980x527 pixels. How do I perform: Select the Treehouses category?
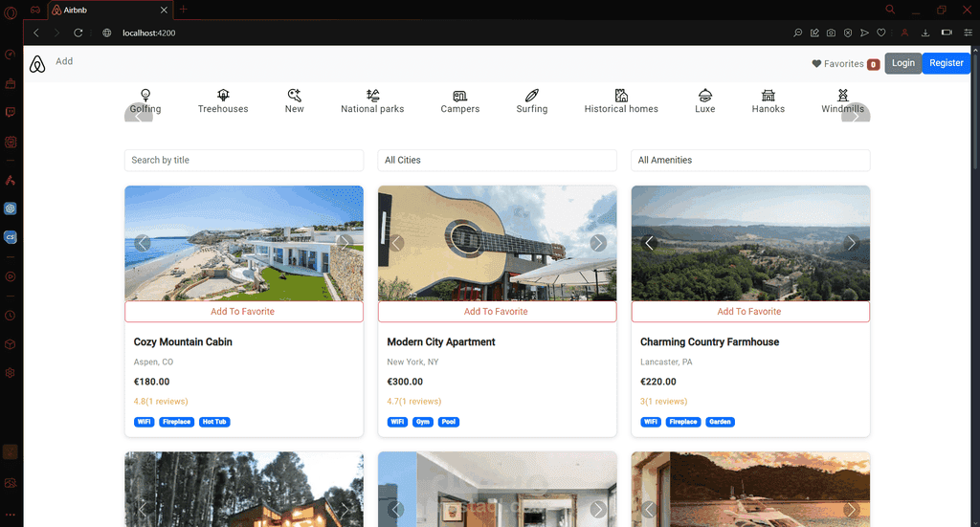click(x=223, y=101)
